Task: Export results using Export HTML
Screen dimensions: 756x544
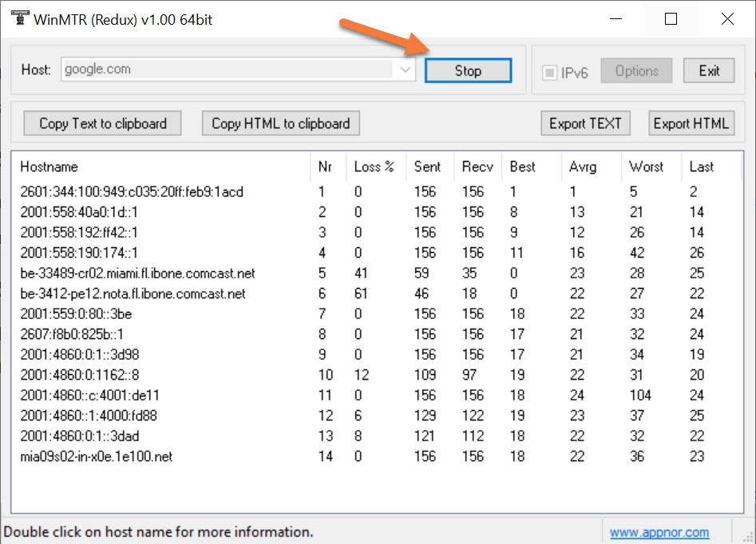Action: pyautogui.click(x=691, y=123)
